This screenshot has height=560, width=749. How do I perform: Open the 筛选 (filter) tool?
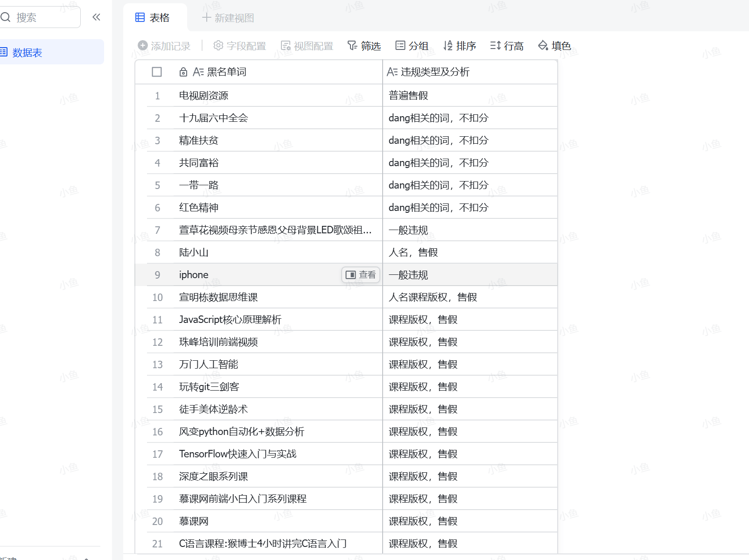click(x=364, y=45)
